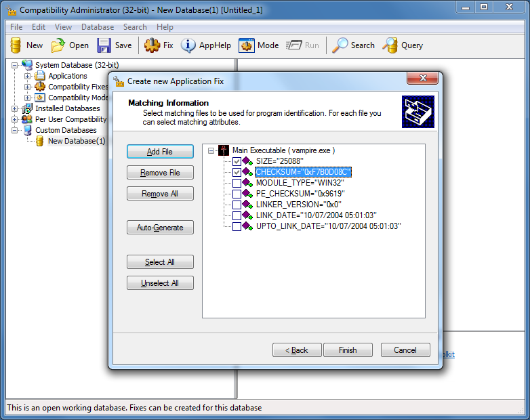Open the File menu

[x=16, y=27]
